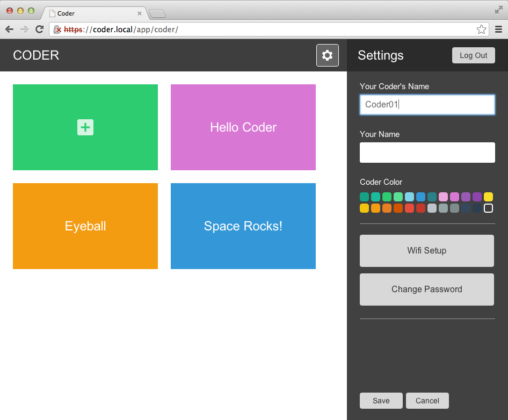Click the white-outlined dark gray swatch
Viewport: 508px width, 420px height.
(x=488, y=208)
